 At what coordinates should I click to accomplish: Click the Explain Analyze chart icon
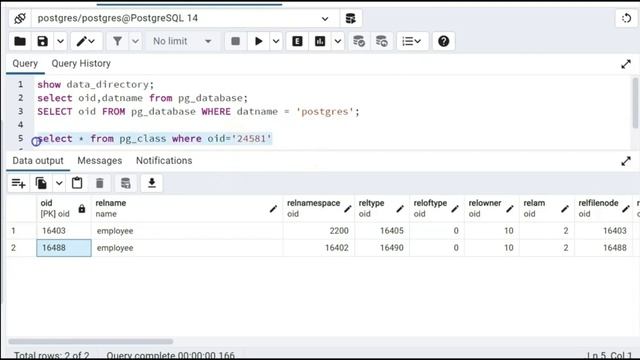coord(320,41)
